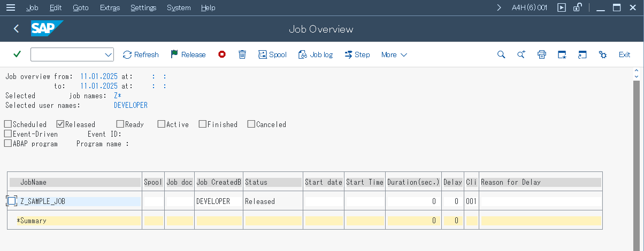Select the Z_SAMPLE_JOB row checkbox
This screenshot has height=251, width=644.
click(12, 201)
